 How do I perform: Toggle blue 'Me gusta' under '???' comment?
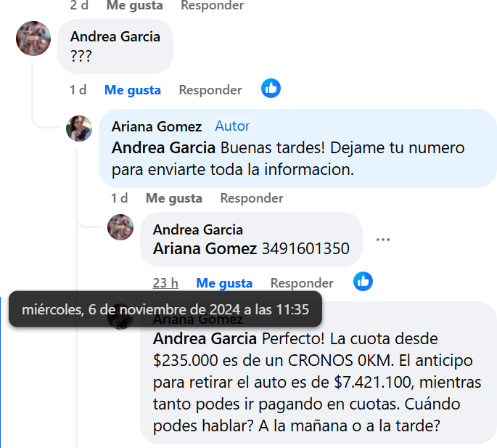pos(133,90)
